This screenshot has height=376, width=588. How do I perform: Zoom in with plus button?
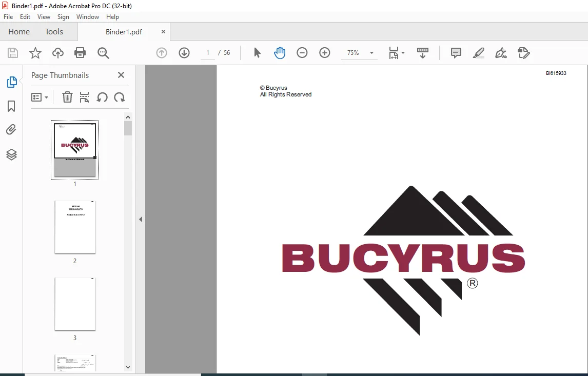click(324, 53)
